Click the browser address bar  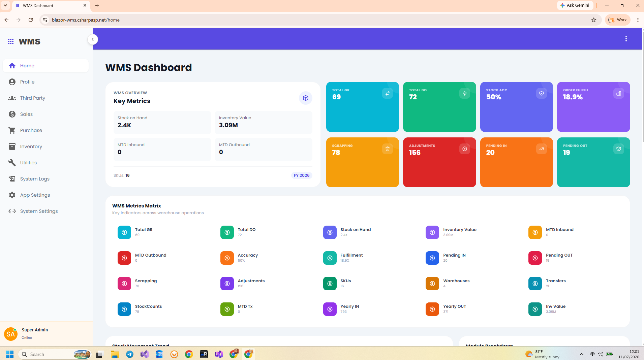tap(320, 20)
